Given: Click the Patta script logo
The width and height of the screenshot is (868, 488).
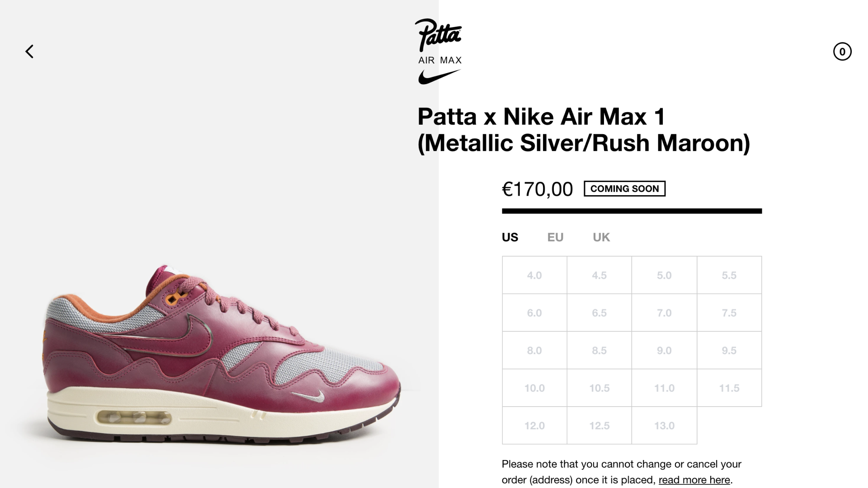Looking at the screenshot, I should (x=438, y=35).
